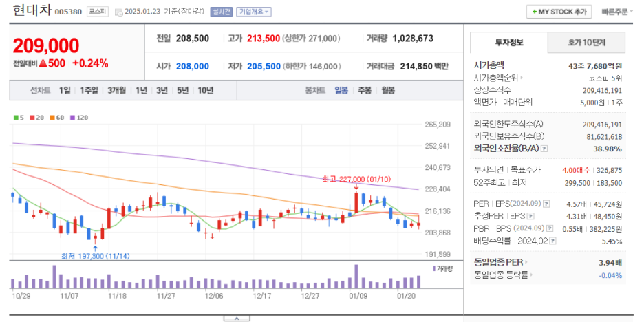
Task: Click the 시가 value 208,000
Action: click(x=193, y=66)
